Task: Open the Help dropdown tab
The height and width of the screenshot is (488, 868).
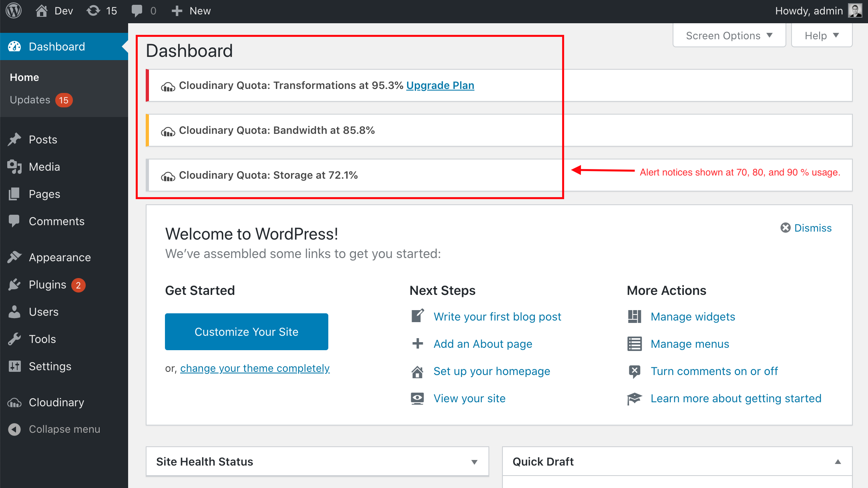Action: pyautogui.click(x=822, y=36)
